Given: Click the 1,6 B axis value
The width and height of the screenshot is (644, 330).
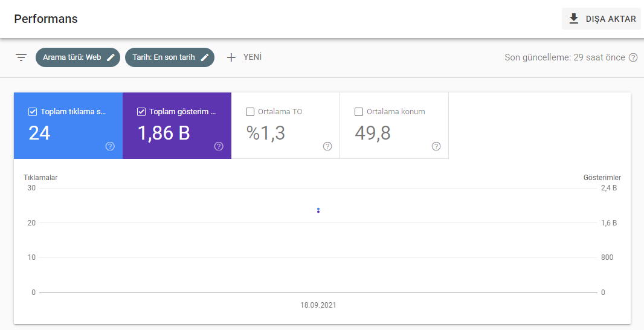Looking at the screenshot, I should [x=609, y=223].
